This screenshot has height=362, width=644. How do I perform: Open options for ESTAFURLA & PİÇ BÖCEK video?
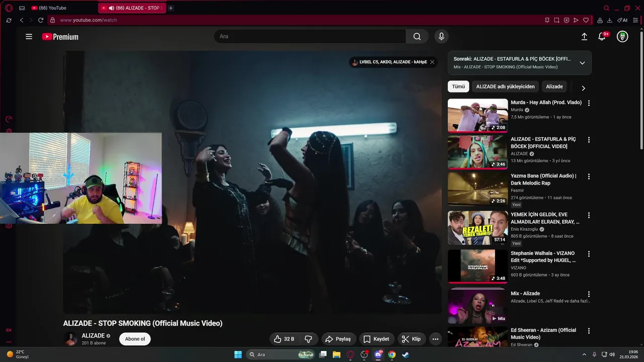589,140
